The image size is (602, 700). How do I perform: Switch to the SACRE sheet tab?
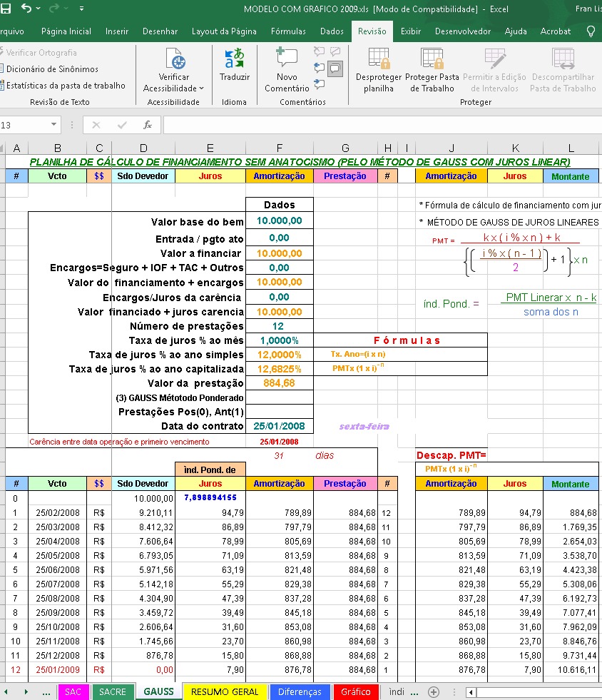pyautogui.click(x=113, y=691)
